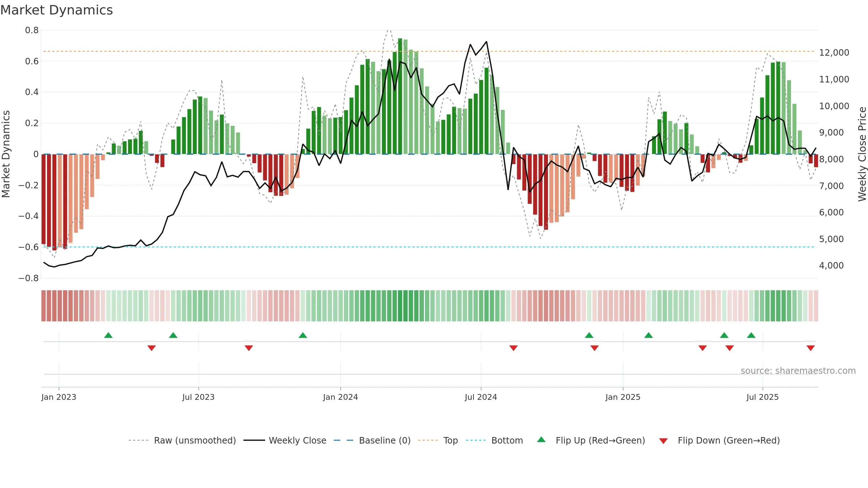Click the 10,000 tick on the price axis

coord(834,106)
